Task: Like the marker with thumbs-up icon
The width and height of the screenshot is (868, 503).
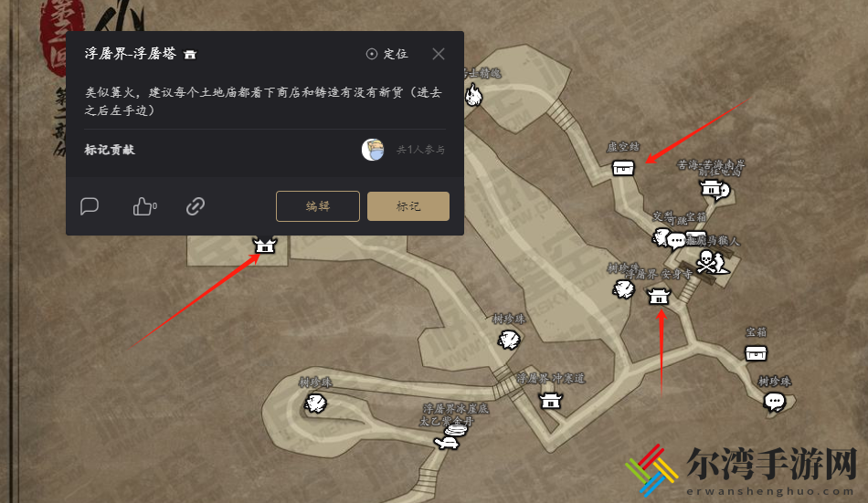Action: (x=144, y=206)
